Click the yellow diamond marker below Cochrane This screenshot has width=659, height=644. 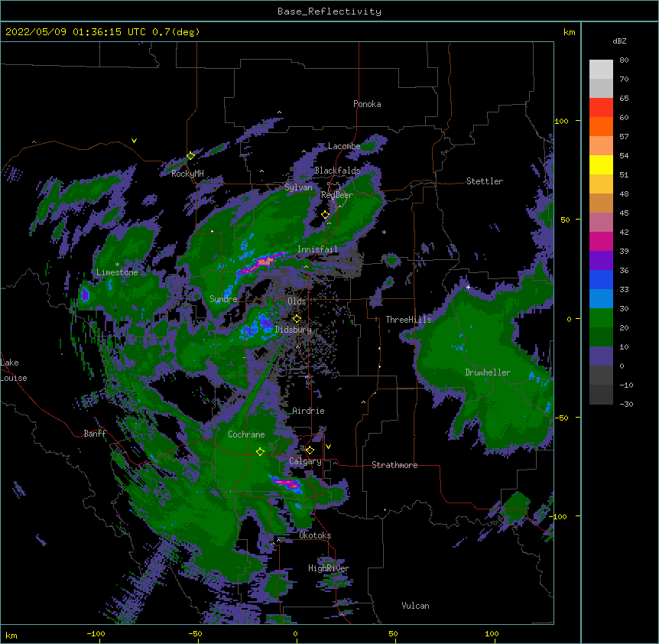pos(260,451)
